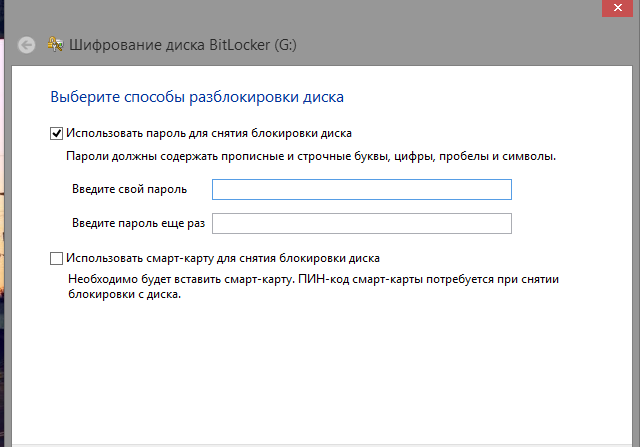
Task: Click label 'Использовать пароль для снятия блокировки диска'
Action: click(209, 133)
